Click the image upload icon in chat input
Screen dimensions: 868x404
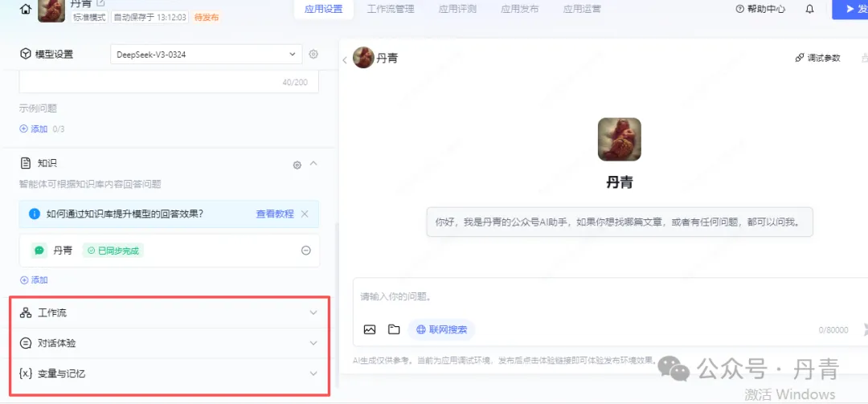(x=370, y=329)
